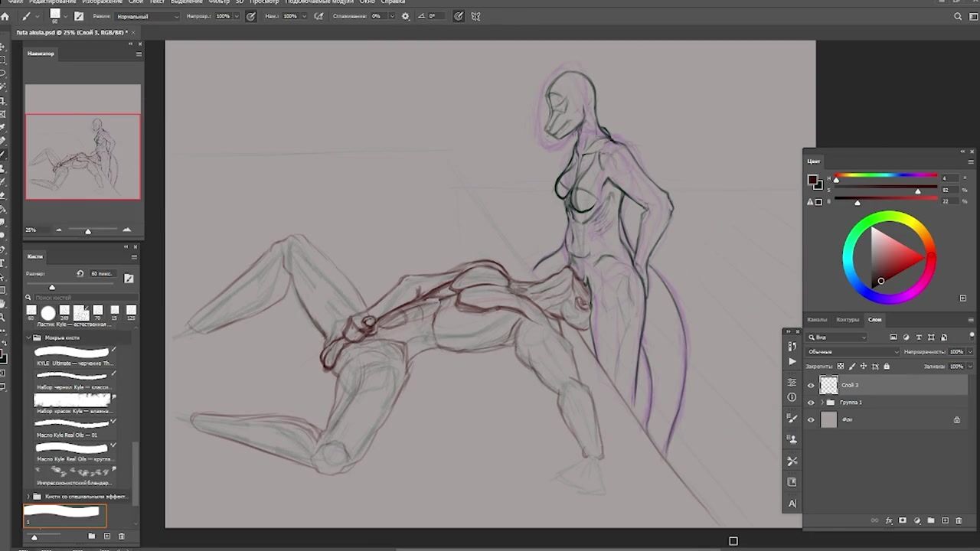Click the foreground color swatch in Цвет panel
Viewport: 980px width, 551px height.
coord(812,180)
